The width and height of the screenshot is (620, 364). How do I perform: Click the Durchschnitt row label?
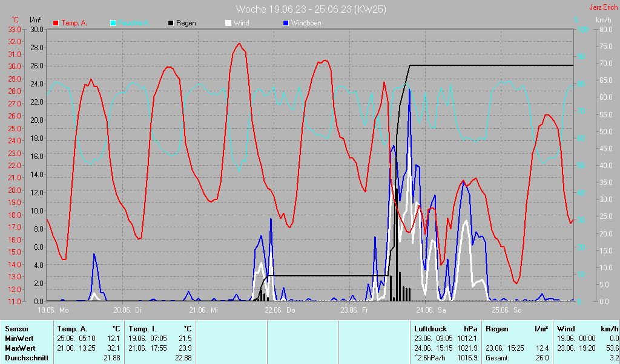(26, 358)
